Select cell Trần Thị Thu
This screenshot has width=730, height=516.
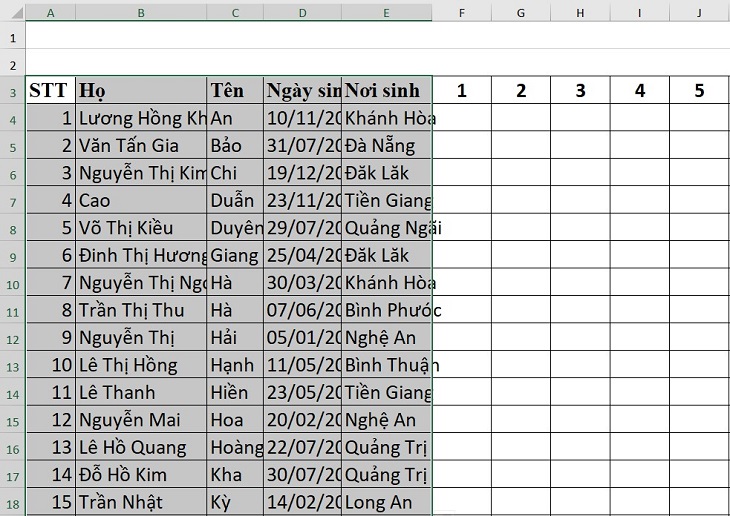(x=141, y=310)
